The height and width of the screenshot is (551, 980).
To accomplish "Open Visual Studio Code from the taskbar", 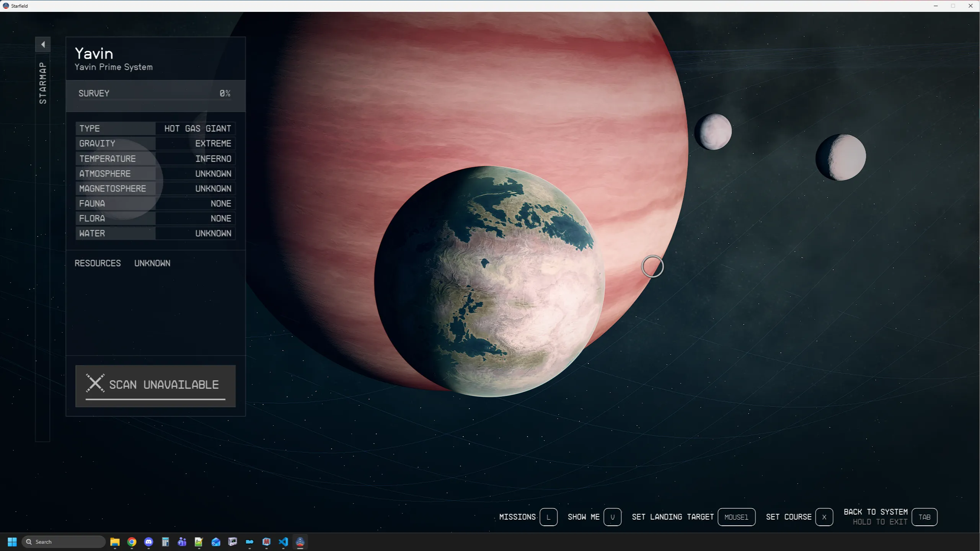I will pos(283,542).
